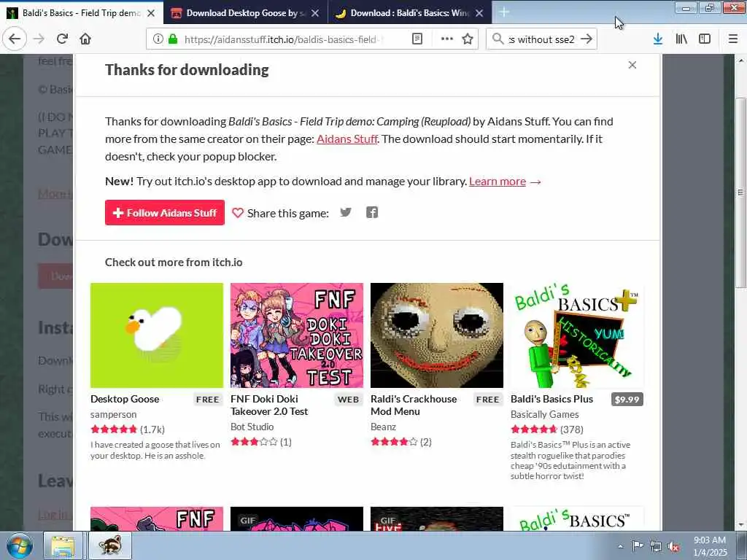Click the Follow Aidans Stuff button
The image size is (747, 560).
pos(165,212)
